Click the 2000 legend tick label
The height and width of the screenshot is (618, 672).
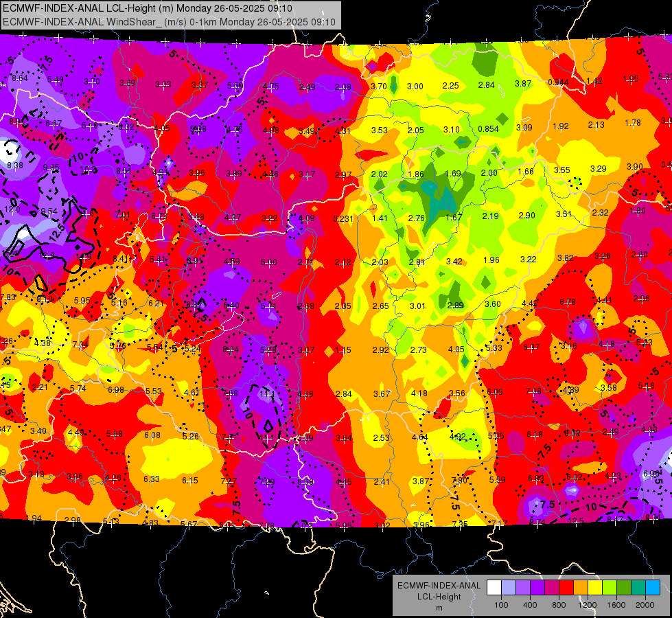pyautogui.click(x=645, y=605)
